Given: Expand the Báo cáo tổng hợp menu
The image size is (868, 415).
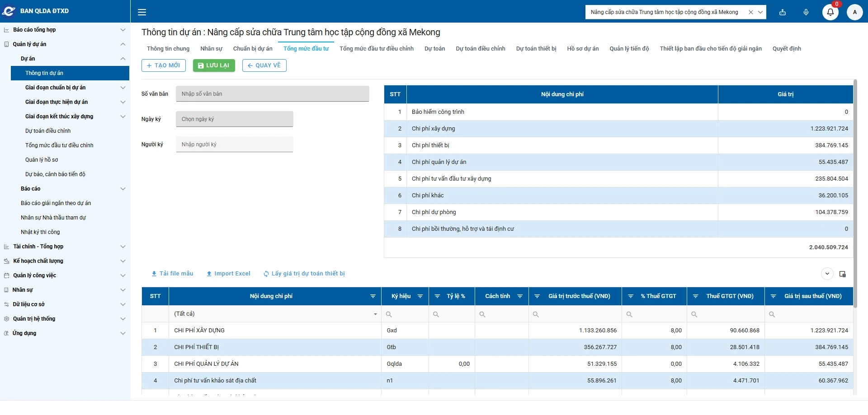Looking at the screenshot, I should (x=123, y=30).
